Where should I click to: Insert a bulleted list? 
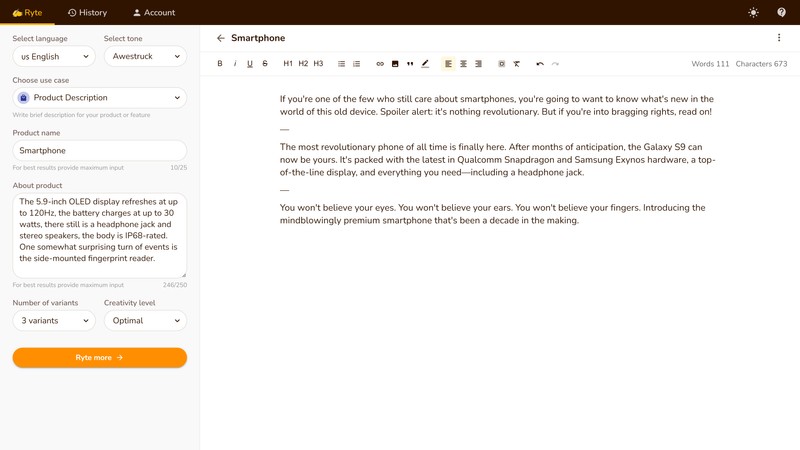tap(341, 64)
